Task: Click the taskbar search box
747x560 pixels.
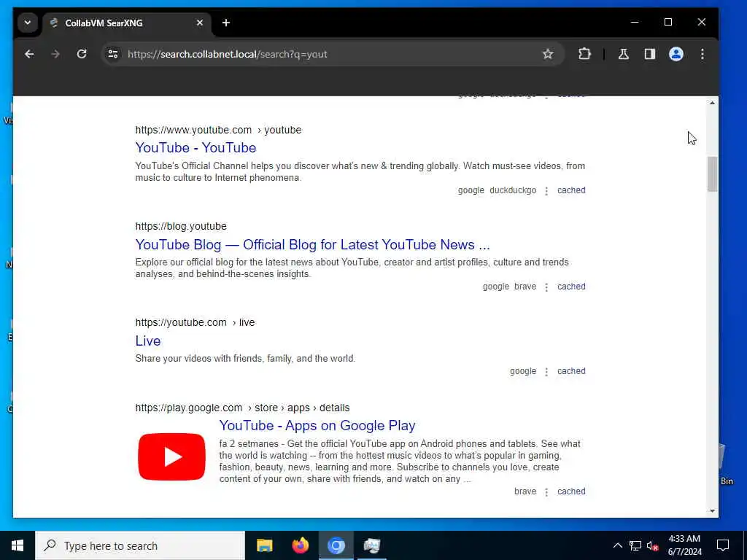Action: (x=140, y=545)
